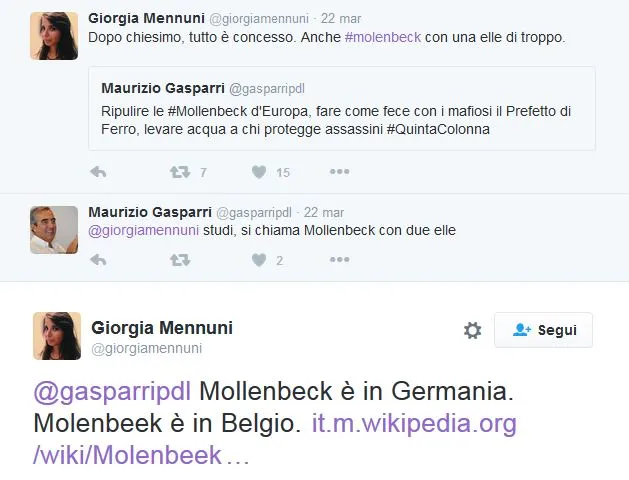Open Maurizio Gasparri's profile picture
Screen dimensions: 629x480
tap(54, 230)
